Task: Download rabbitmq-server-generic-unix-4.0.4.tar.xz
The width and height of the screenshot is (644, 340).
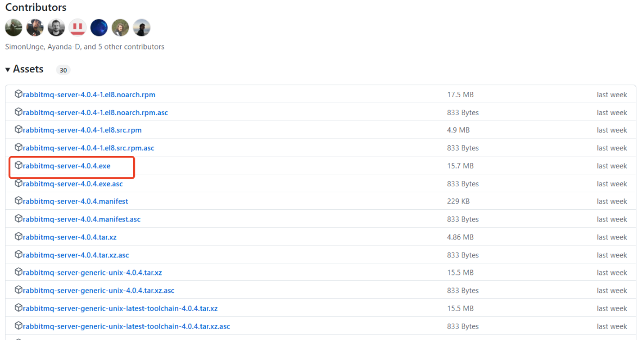Action: (x=92, y=273)
